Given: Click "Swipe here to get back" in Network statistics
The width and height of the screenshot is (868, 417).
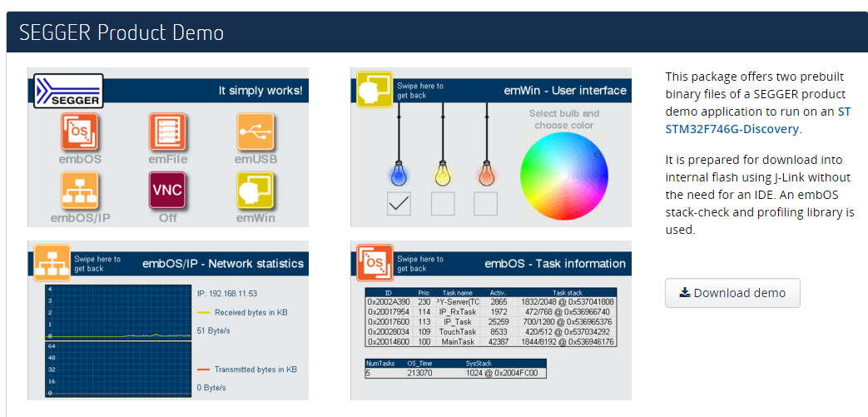Looking at the screenshot, I should click(x=97, y=264).
